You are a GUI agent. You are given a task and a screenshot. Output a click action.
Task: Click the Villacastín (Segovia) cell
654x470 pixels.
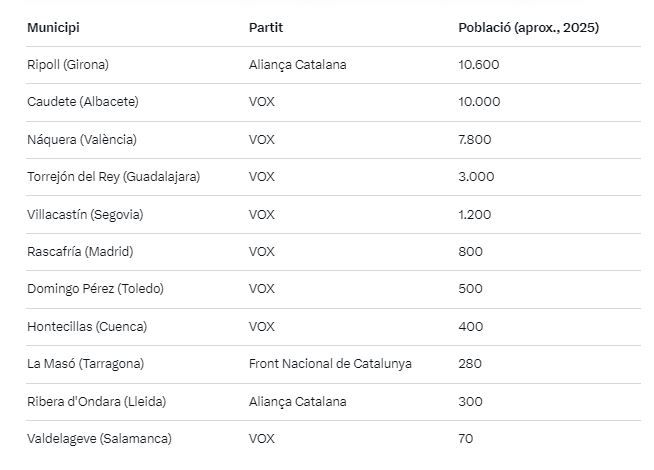pos(85,214)
